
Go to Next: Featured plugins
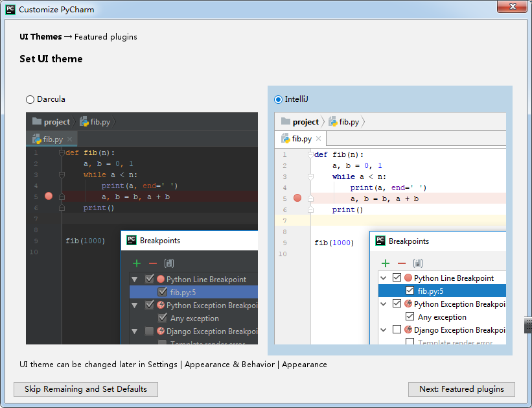tap(461, 389)
